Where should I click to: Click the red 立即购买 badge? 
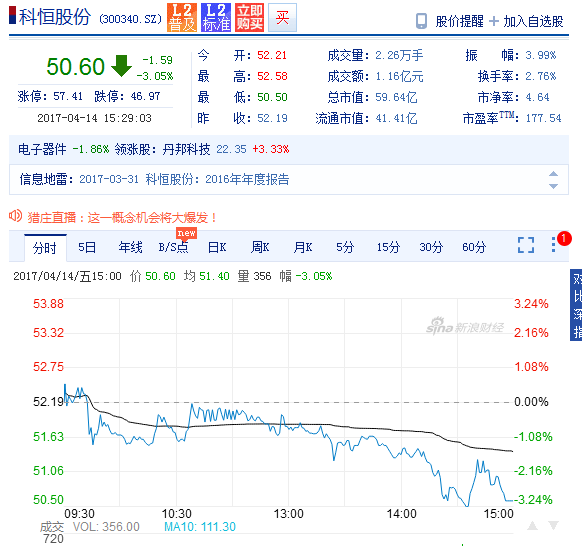249,17
